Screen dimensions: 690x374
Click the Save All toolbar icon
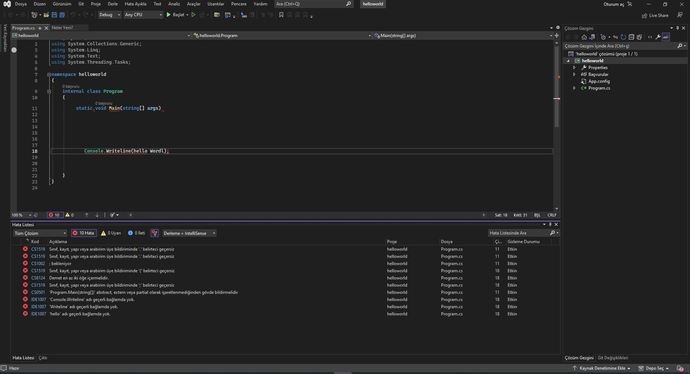click(x=62, y=15)
